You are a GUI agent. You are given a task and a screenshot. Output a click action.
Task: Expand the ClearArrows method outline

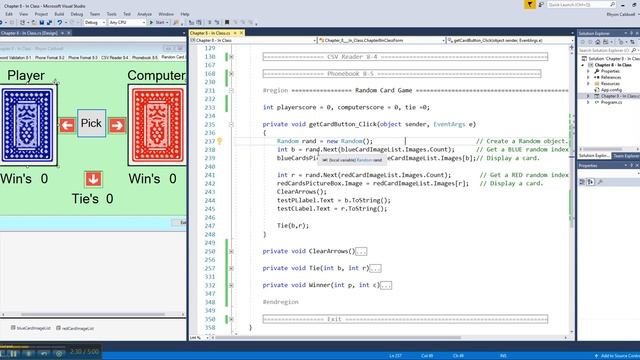[231, 251]
